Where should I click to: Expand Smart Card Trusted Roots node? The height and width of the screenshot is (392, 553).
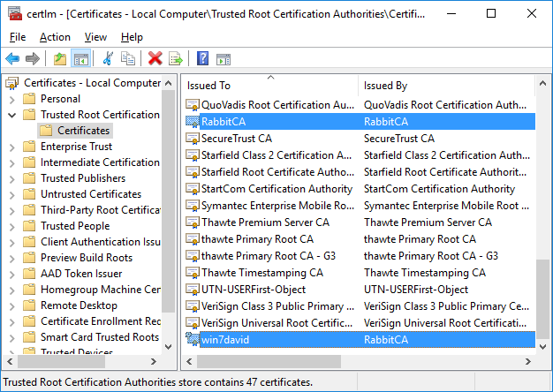click(x=12, y=338)
